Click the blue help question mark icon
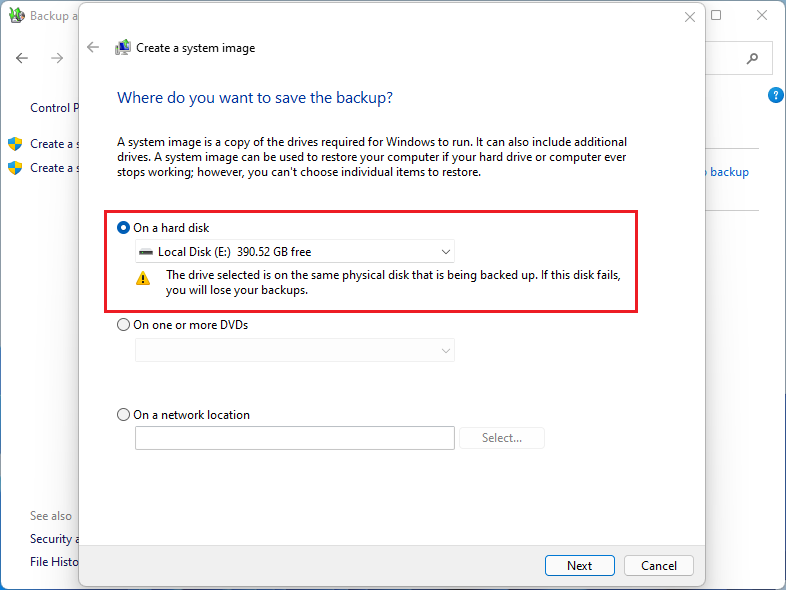786x590 pixels. point(775,95)
